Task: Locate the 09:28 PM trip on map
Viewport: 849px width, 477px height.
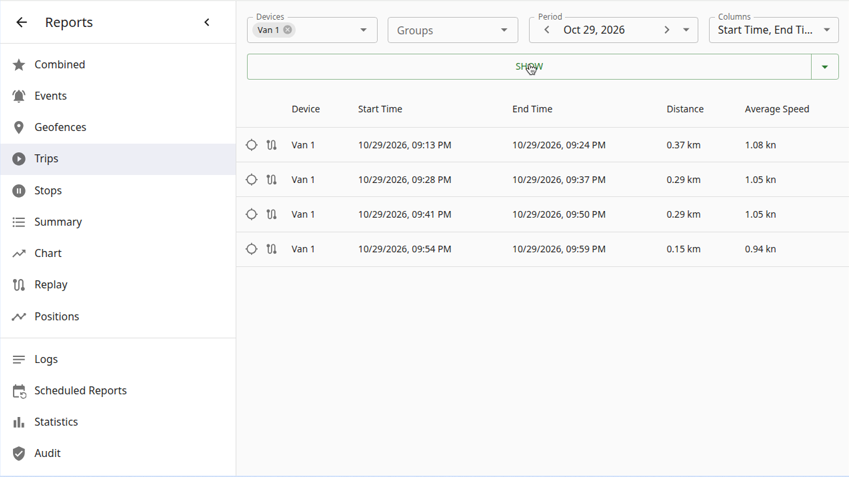Action: point(252,180)
